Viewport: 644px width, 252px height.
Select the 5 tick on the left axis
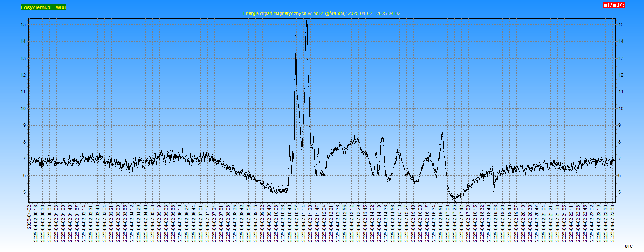24,192
